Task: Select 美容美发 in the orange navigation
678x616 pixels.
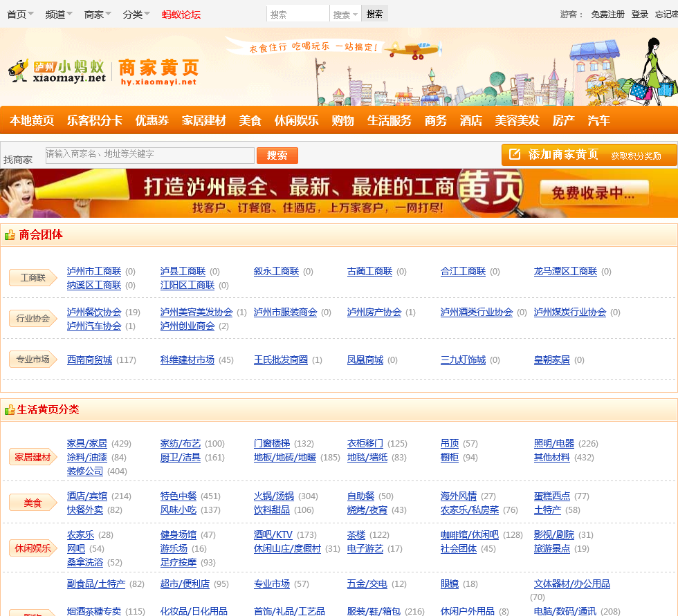Action: pyautogui.click(x=517, y=120)
